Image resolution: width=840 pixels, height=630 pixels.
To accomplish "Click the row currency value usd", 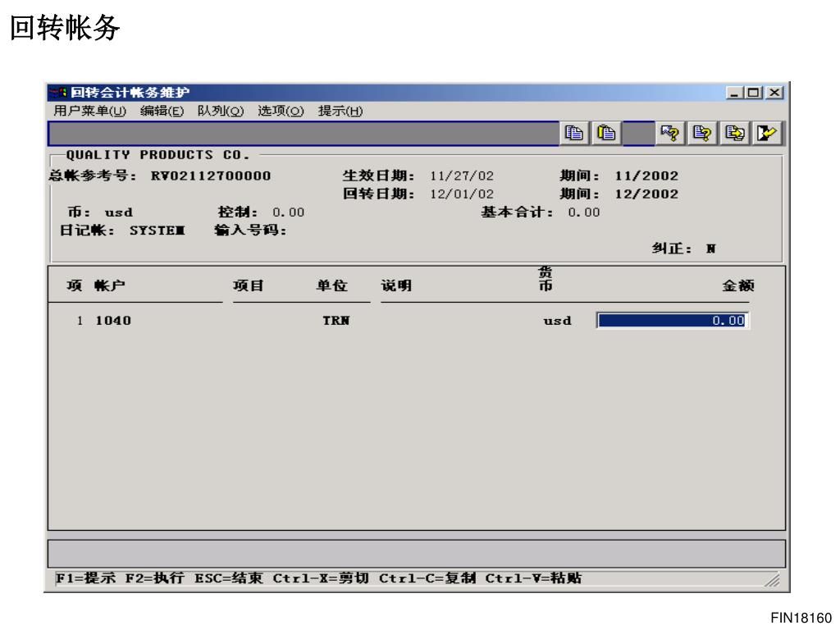I will tap(557, 321).
